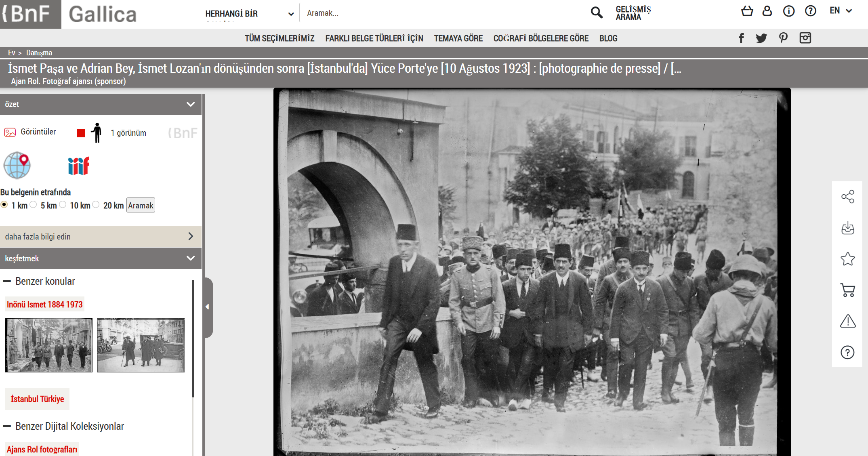This screenshot has height=456, width=868.
Task: Collapse the keşfetmek section
Action: tap(191, 258)
